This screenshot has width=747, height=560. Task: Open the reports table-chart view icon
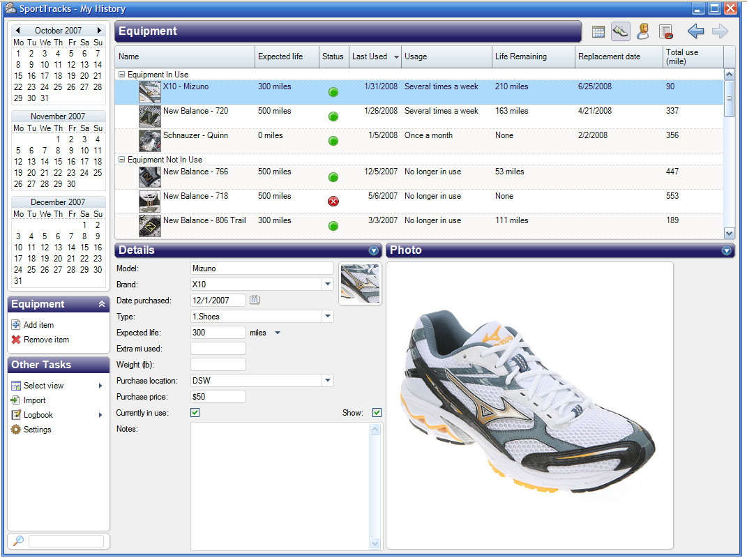click(665, 31)
